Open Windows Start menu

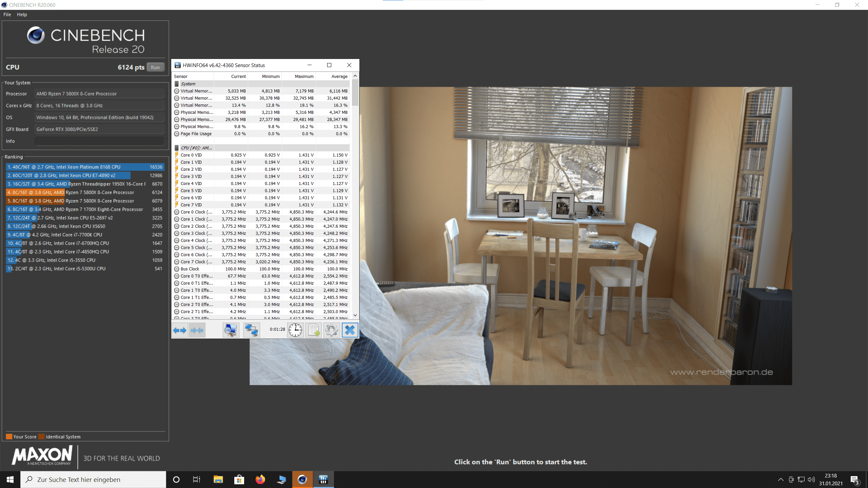[10, 480]
